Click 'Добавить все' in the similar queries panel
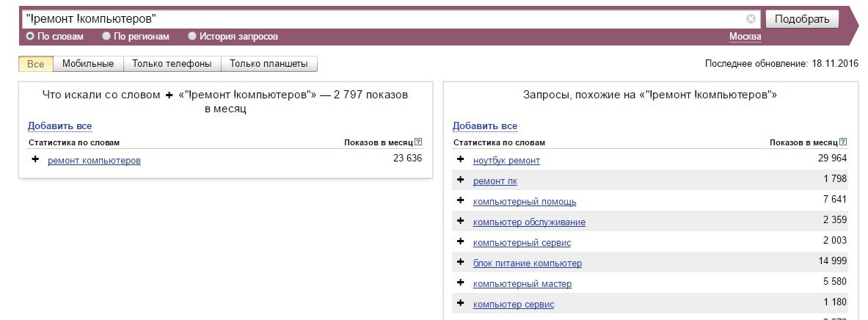The image size is (868, 320). point(485,126)
